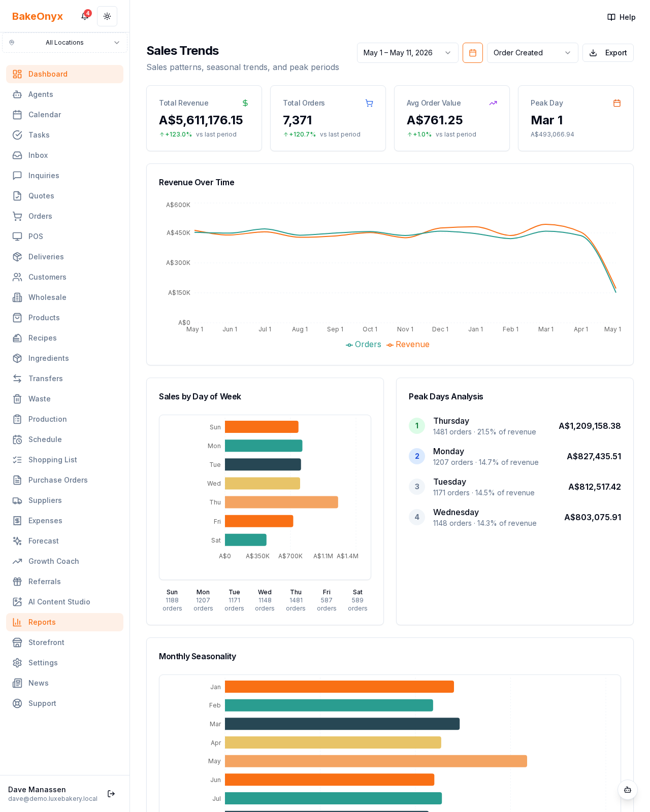The height and width of the screenshot is (812, 650).
Task: Open the Help link
Action: point(621,17)
